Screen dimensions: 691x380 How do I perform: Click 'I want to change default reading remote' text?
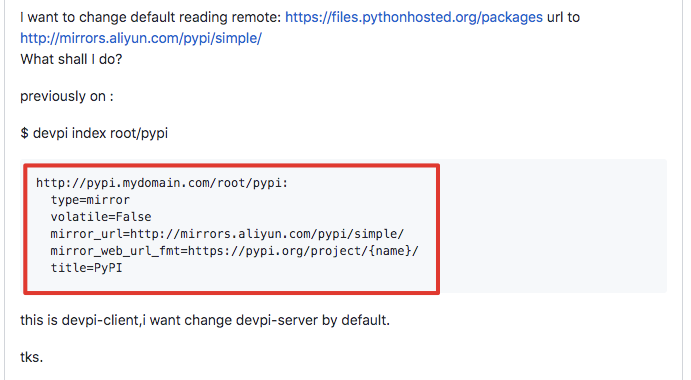coord(150,17)
